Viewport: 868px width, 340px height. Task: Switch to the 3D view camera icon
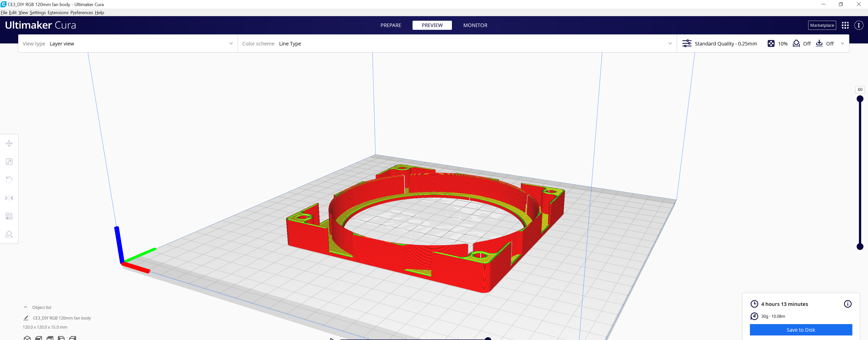27,338
